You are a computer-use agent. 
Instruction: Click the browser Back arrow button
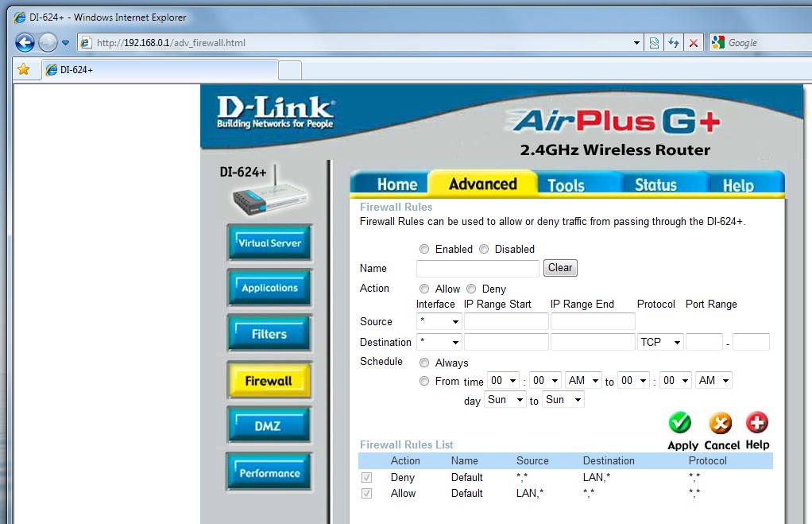(x=25, y=42)
